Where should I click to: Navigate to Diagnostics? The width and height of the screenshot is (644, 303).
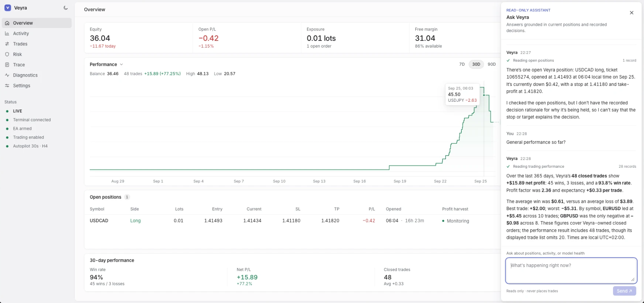pyautogui.click(x=37, y=75)
